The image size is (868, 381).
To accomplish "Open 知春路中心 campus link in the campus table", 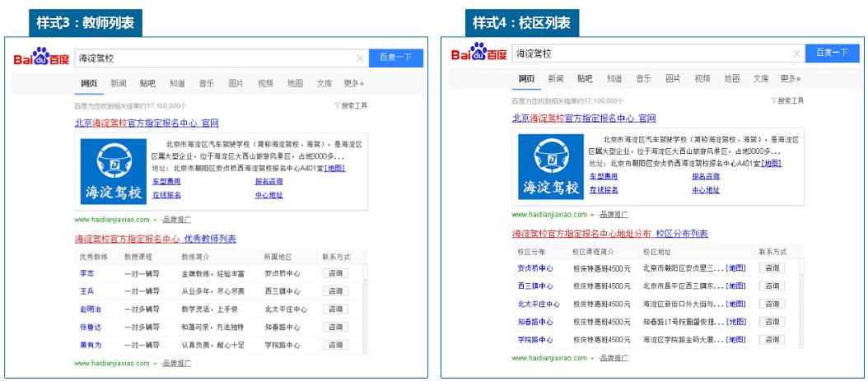I will (x=535, y=322).
